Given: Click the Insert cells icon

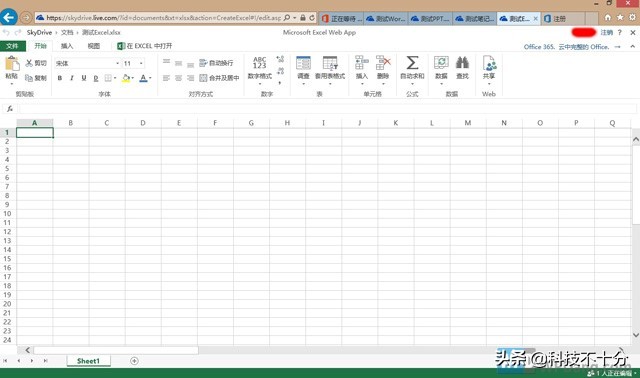Looking at the screenshot, I should pos(362,63).
